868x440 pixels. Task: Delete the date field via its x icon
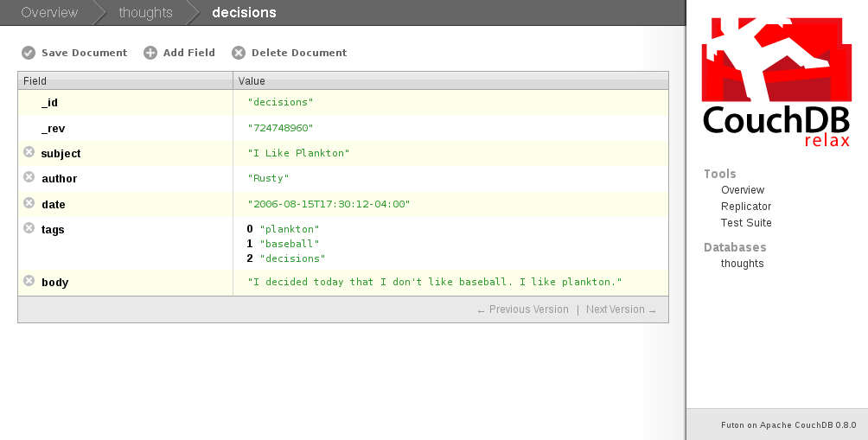click(x=29, y=203)
